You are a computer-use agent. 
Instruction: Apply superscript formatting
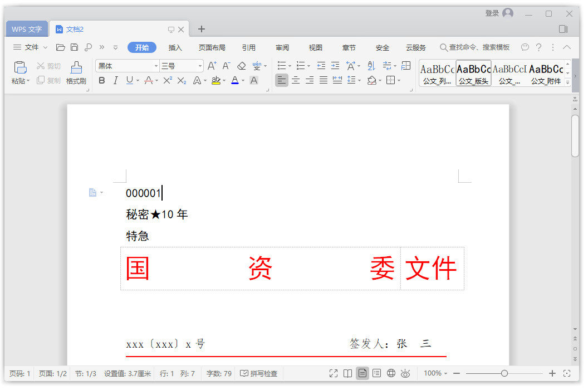[x=167, y=80]
